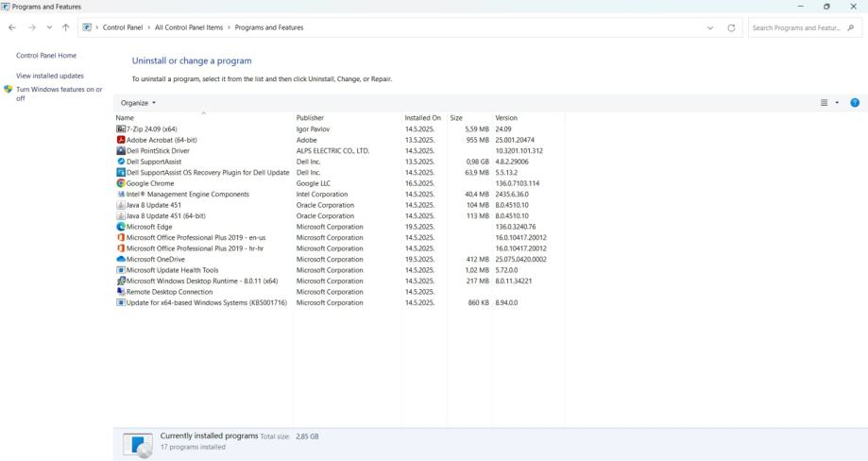The height and width of the screenshot is (461, 868).
Task: Click the version 136.0.7103.114 cell
Action: coord(517,183)
